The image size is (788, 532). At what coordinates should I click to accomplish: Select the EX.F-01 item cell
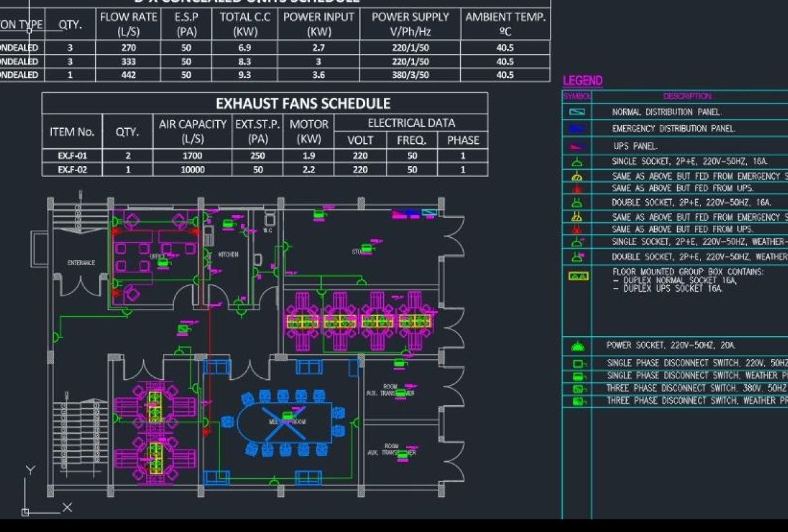(x=72, y=156)
